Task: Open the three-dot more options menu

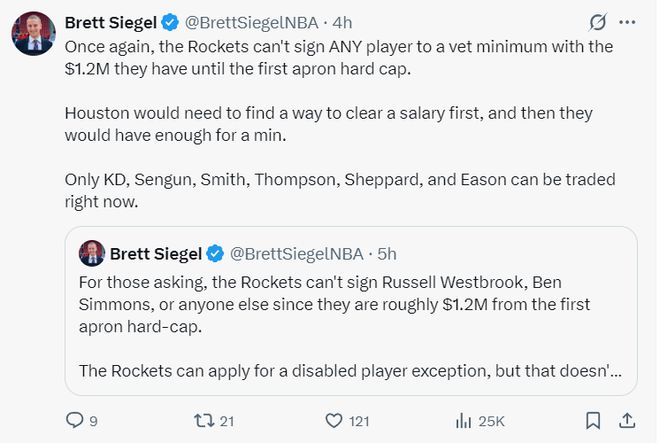Action: [627, 22]
